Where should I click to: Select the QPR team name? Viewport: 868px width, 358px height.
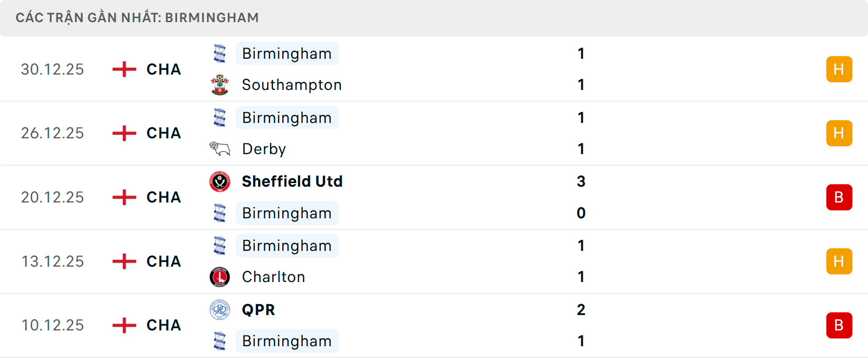coord(258,310)
